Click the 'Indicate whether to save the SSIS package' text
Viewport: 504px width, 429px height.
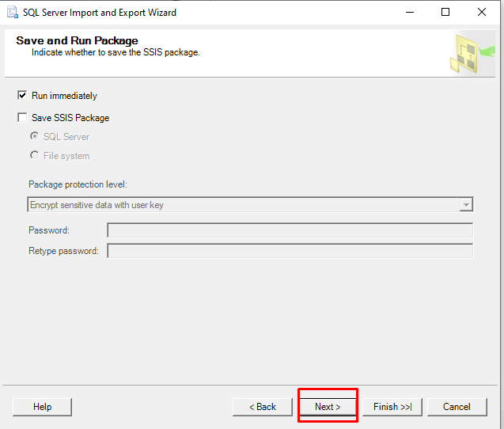coord(116,52)
